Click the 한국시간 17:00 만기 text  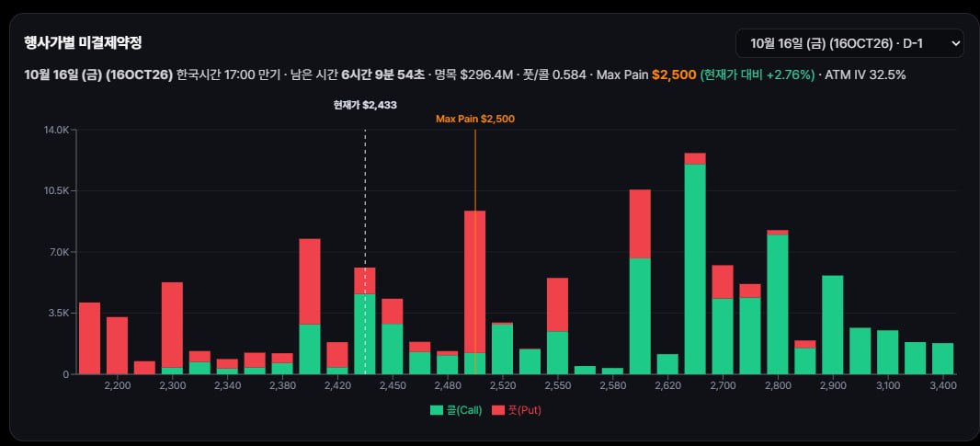229,75
